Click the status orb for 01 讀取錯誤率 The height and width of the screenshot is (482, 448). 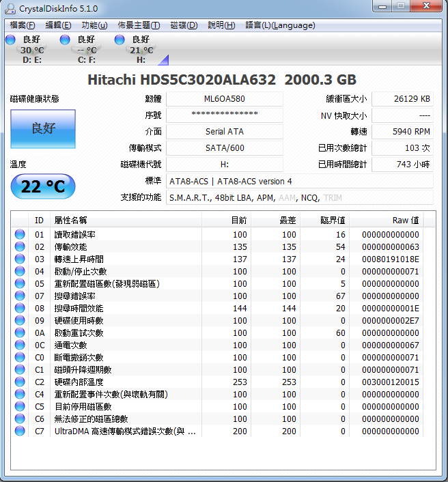click(20, 234)
